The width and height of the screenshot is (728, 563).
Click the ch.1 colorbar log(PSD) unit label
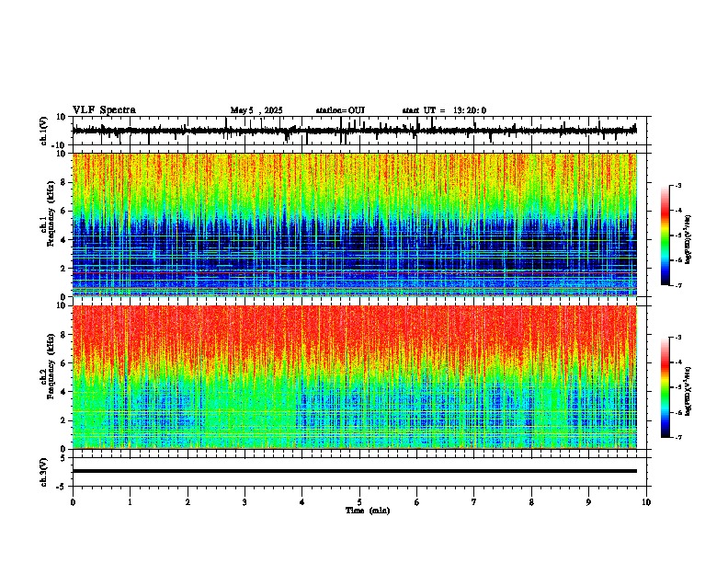coord(688,239)
